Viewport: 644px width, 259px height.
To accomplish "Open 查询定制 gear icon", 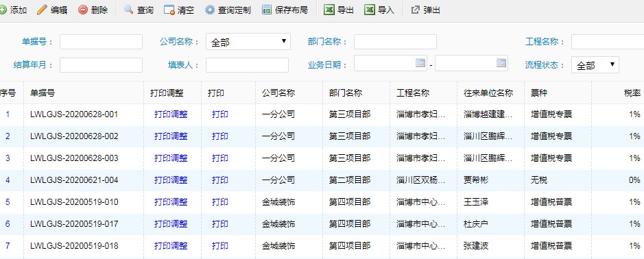I will click(210, 10).
